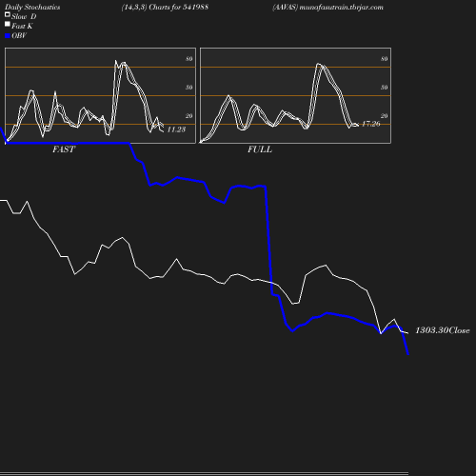Click the 80 axis label in FAST chart
This screenshot has height=476, width=476.
189,59
